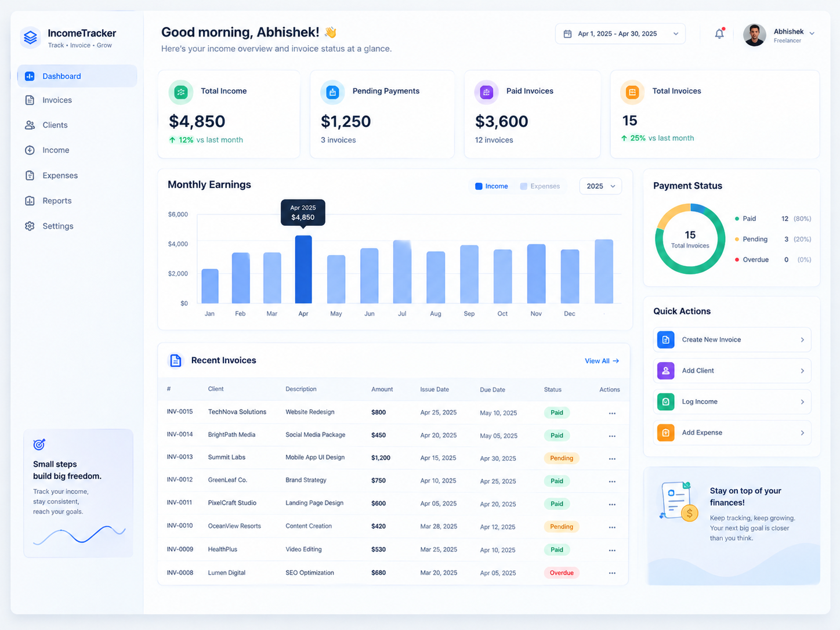Open actions menu for INV-0013
This screenshot has width=840, height=630.
click(612, 459)
